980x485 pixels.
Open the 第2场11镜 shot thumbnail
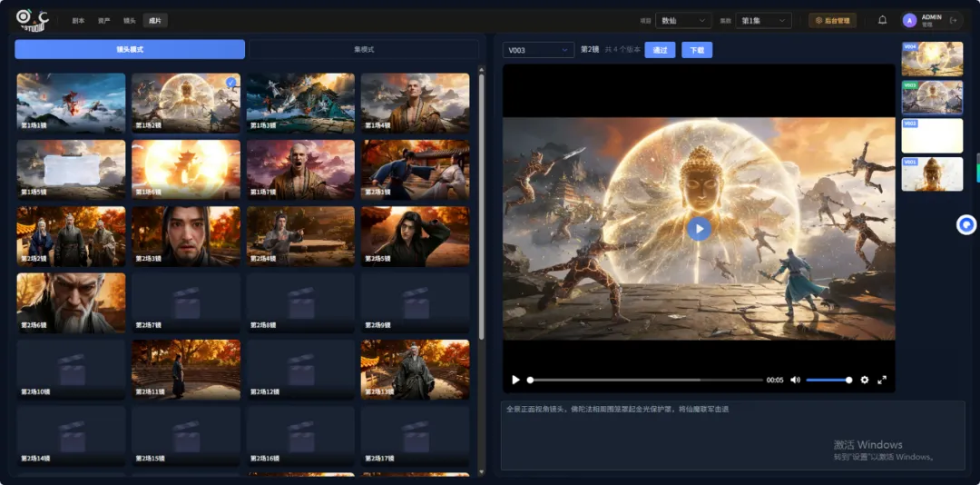coord(186,370)
